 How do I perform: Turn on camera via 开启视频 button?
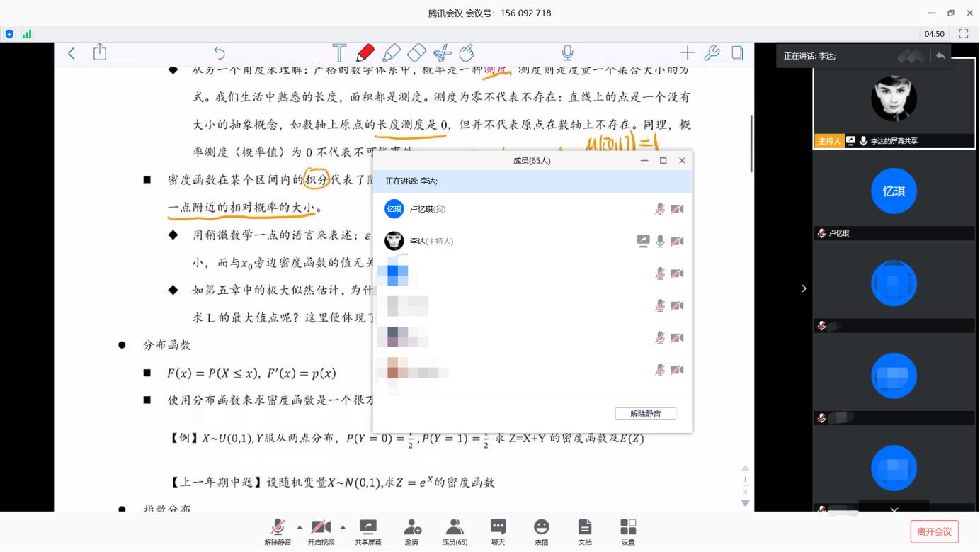pyautogui.click(x=321, y=531)
